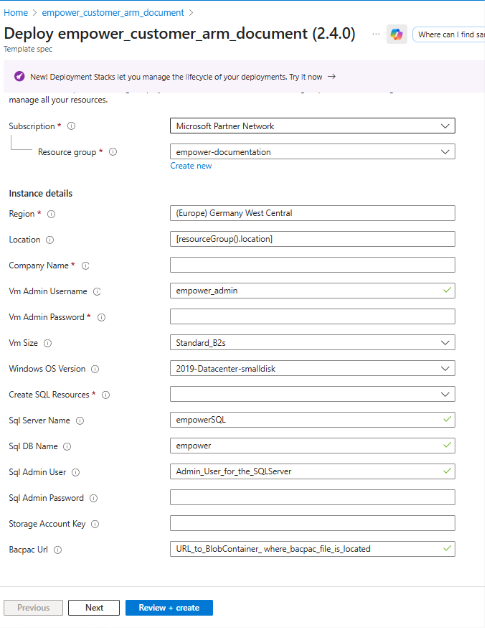The width and height of the screenshot is (485, 628).
Task: Show info tooltip for Location
Action: (x=50, y=240)
